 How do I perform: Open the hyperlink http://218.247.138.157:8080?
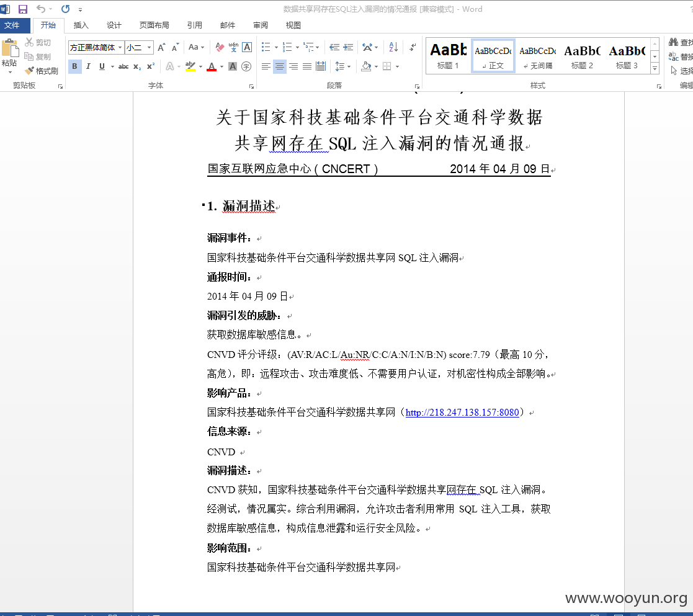point(462,413)
